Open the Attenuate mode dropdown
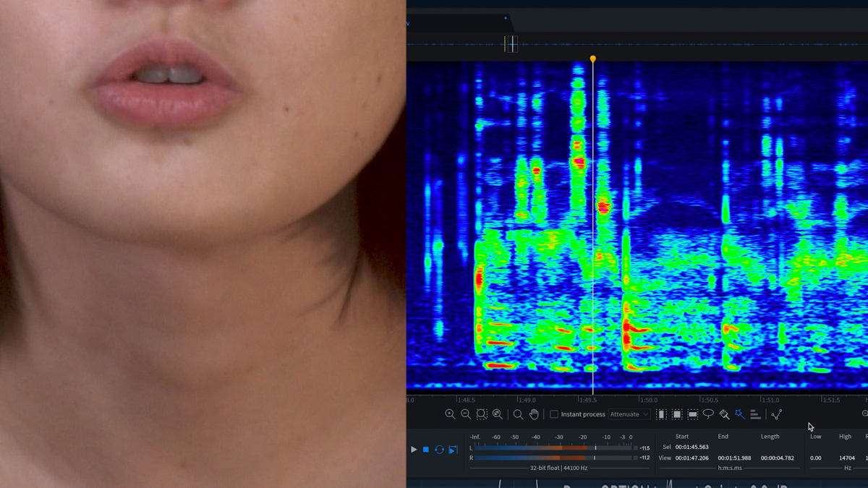 [629, 414]
